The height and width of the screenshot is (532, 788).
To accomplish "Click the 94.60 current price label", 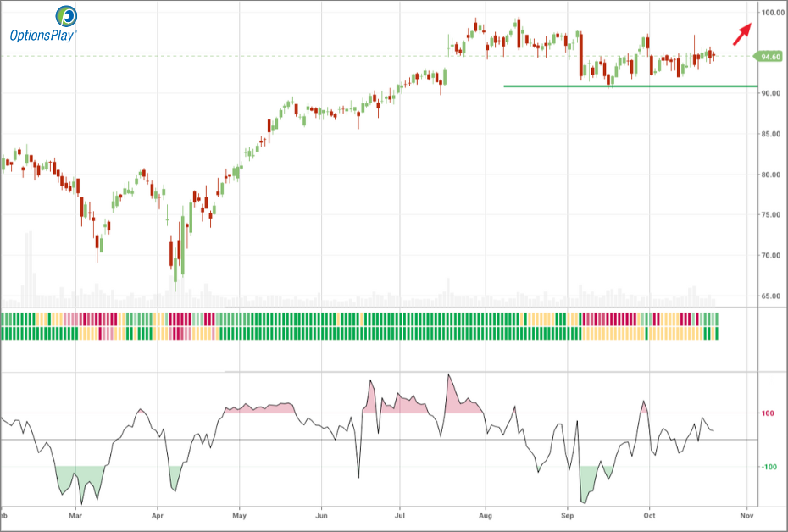I will tap(770, 57).
